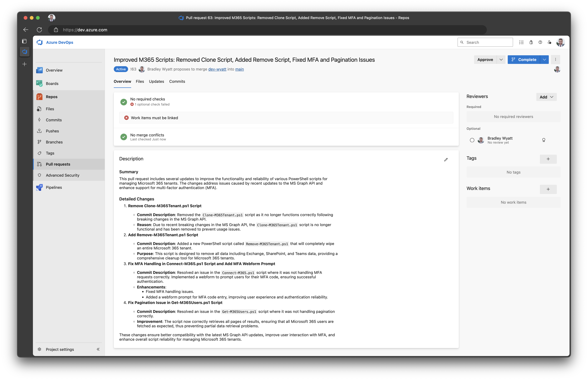Open Project settings gear
This screenshot has height=380, width=588.
39,349
